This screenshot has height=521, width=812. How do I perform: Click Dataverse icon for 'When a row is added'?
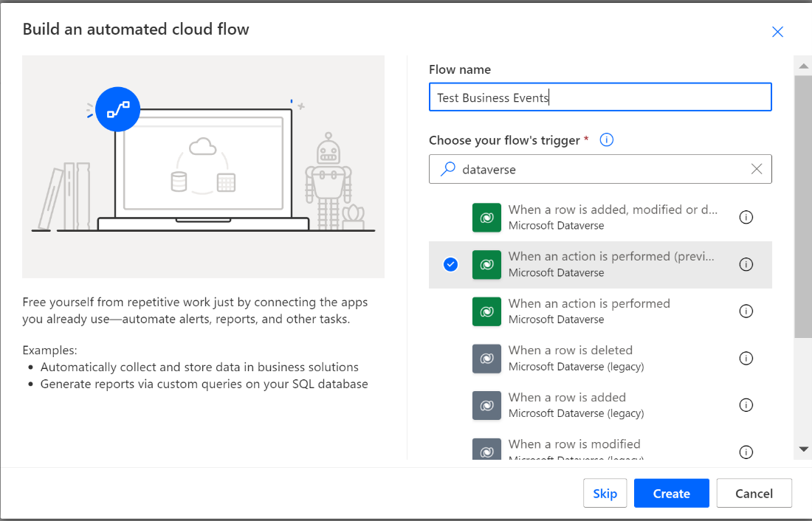(x=486, y=405)
